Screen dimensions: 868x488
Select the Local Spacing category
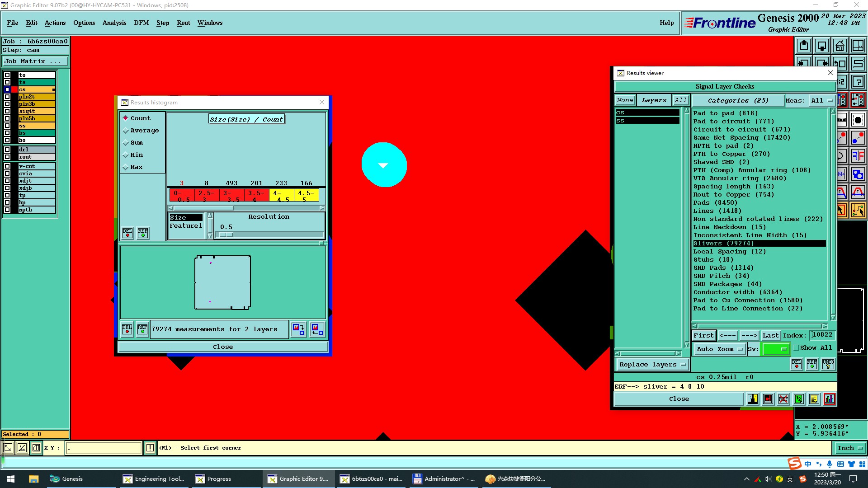[x=729, y=252]
